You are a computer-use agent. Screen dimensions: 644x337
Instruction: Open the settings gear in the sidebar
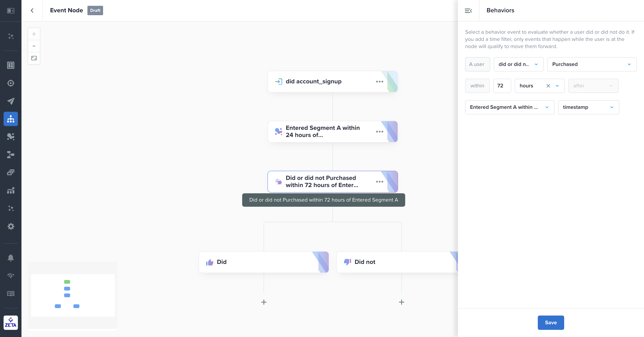coord(11,226)
